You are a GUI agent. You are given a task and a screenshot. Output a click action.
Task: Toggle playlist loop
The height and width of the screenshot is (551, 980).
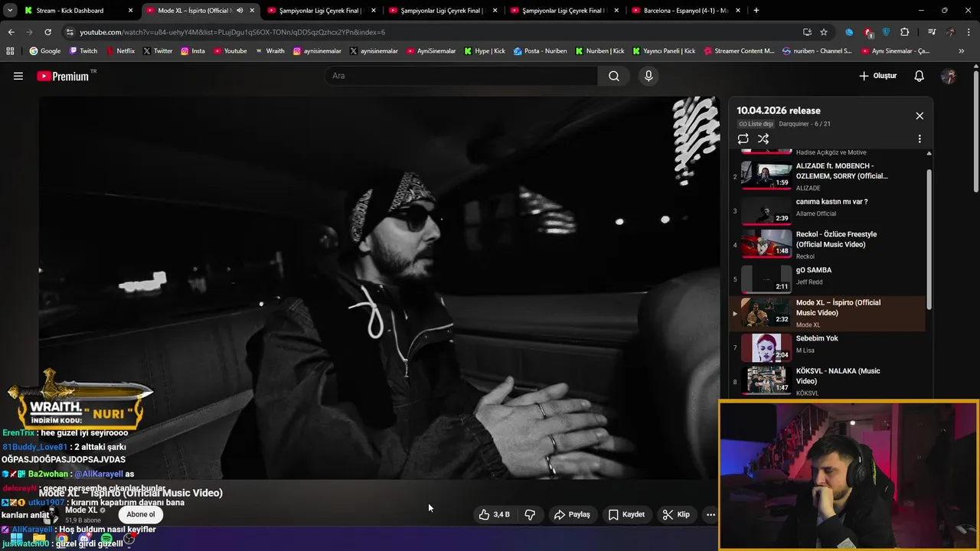coord(743,139)
